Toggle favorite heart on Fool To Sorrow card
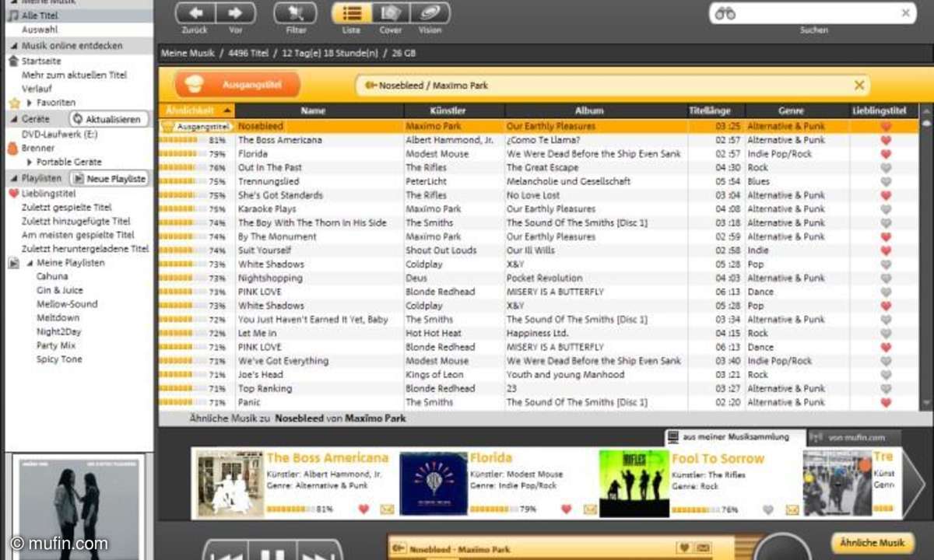 tap(768, 510)
